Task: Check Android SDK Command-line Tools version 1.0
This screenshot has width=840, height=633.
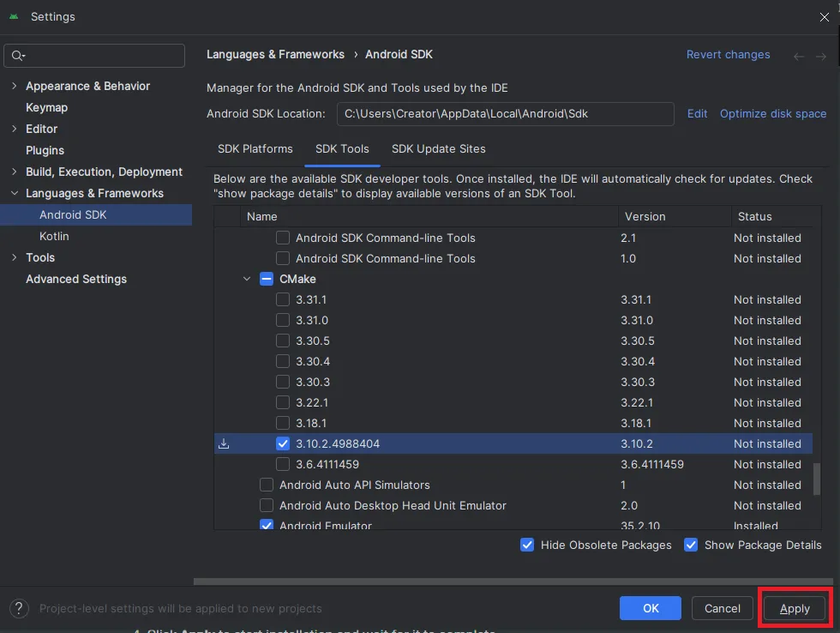Action: pyautogui.click(x=282, y=258)
